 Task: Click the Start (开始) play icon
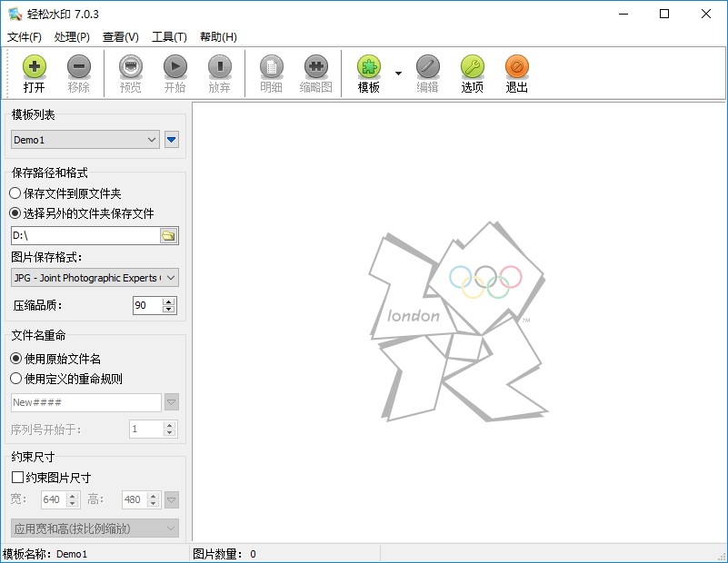(175, 67)
